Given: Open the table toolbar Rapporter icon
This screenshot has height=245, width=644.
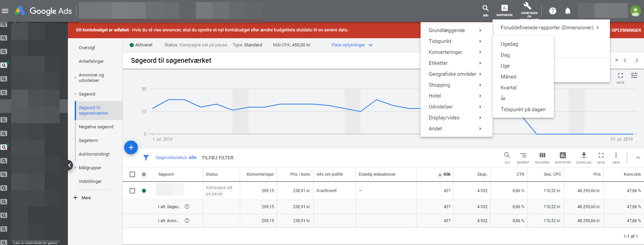Looking at the screenshot, I should (x=563, y=158).
